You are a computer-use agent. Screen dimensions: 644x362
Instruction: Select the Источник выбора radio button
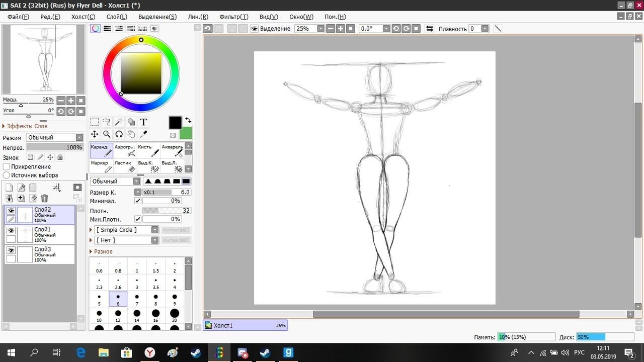point(7,175)
